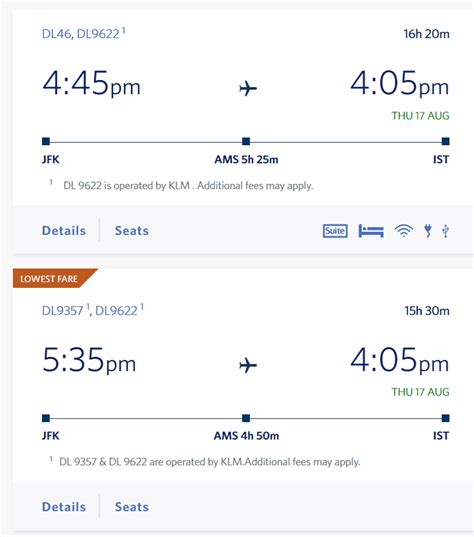Select the 15h 30m itinerary card

pos(242,400)
